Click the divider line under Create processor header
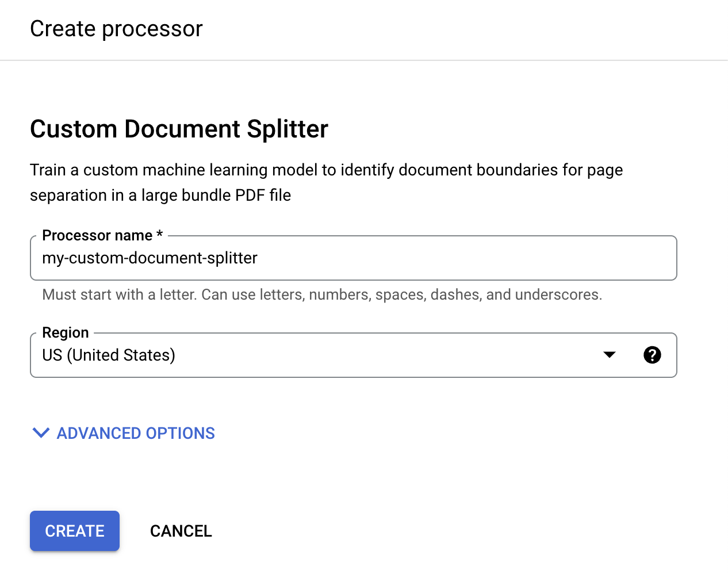This screenshot has height=574, width=728. pyautogui.click(x=364, y=60)
